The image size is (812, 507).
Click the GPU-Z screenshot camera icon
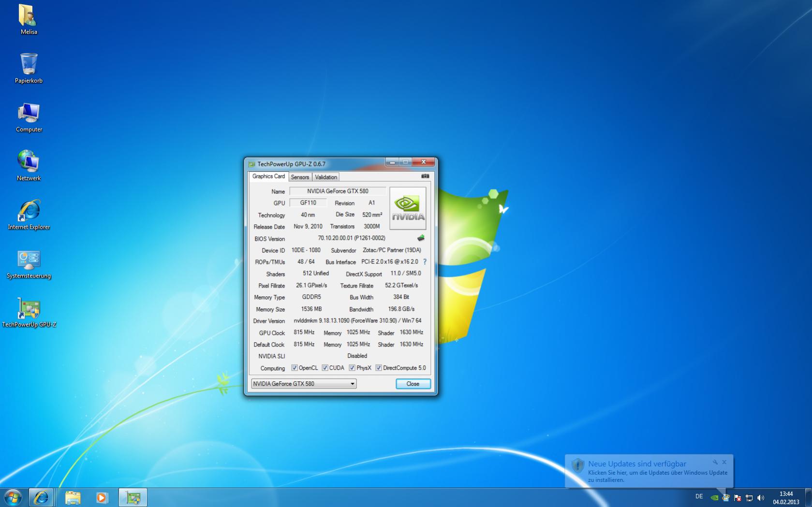click(x=425, y=176)
